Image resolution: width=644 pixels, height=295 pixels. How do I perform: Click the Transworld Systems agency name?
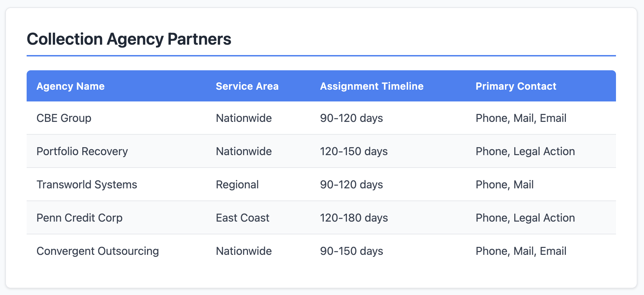click(87, 185)
